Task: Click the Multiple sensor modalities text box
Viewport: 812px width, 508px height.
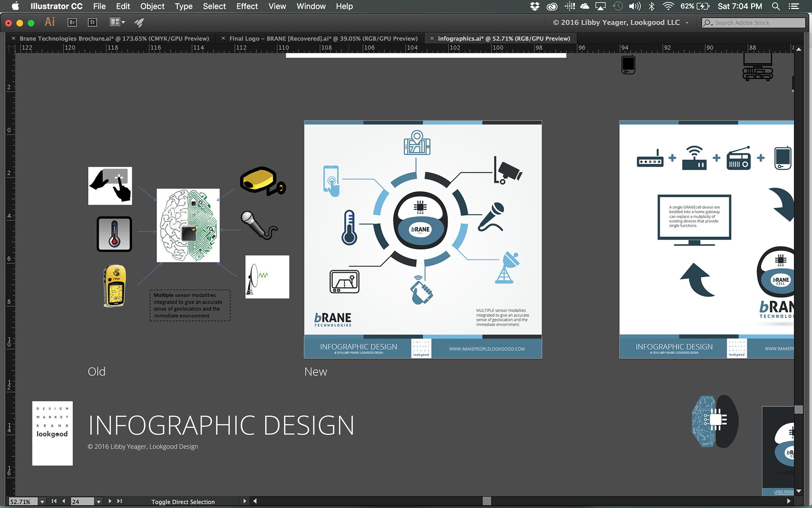Action: coord(190,305)
